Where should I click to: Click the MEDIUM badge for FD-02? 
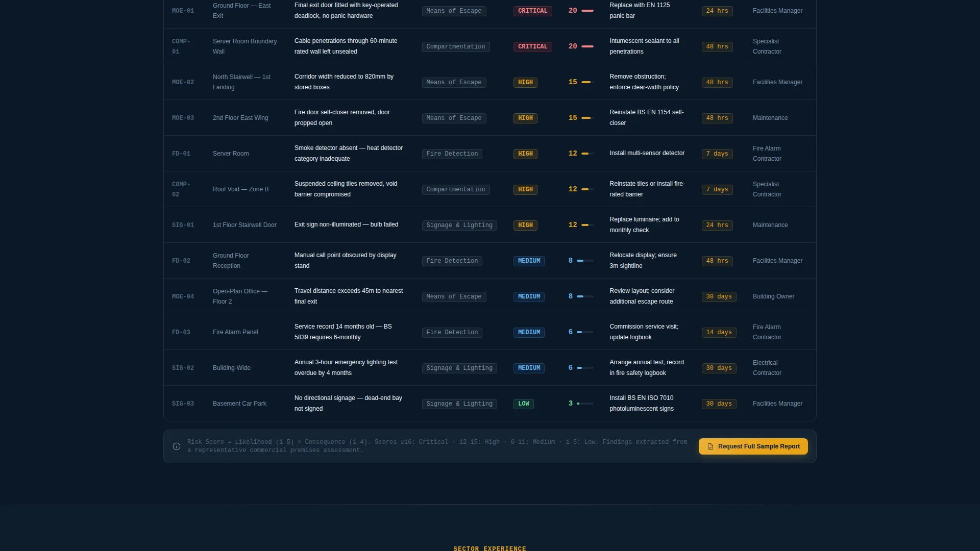(529, 261)
